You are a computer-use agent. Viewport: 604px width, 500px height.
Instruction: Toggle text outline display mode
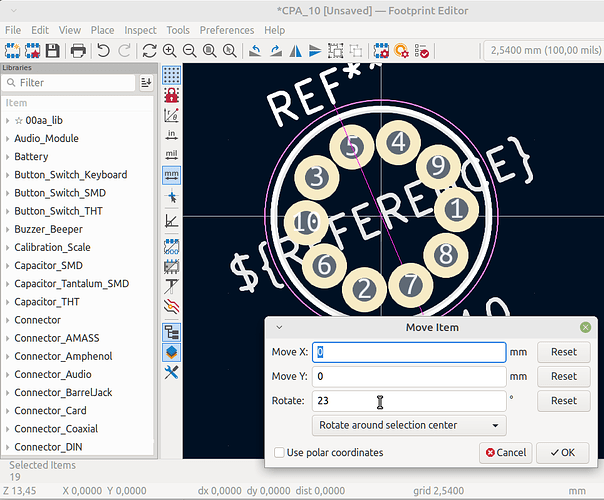[x=171, y=287]
